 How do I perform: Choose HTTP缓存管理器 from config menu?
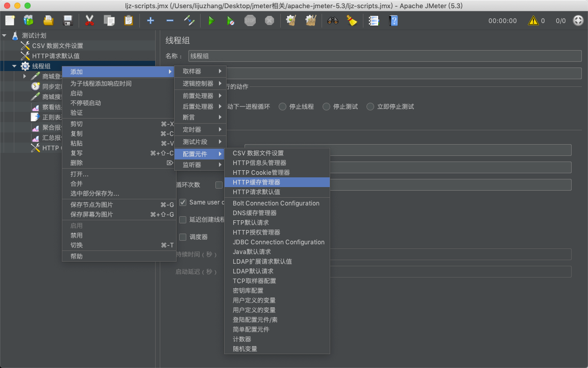(277, 182)
